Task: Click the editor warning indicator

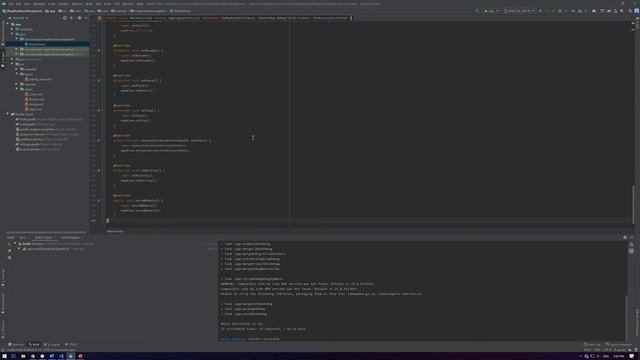Action: coord(633,23)
